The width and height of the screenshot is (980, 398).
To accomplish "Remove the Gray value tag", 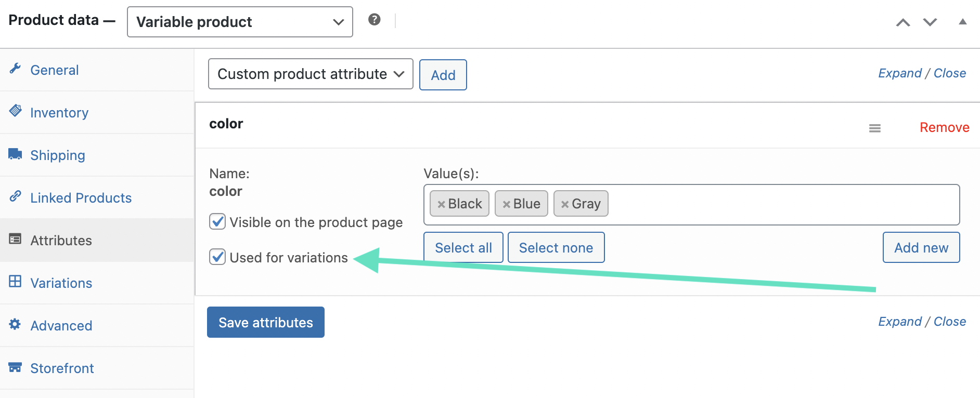I will point(564,204).
